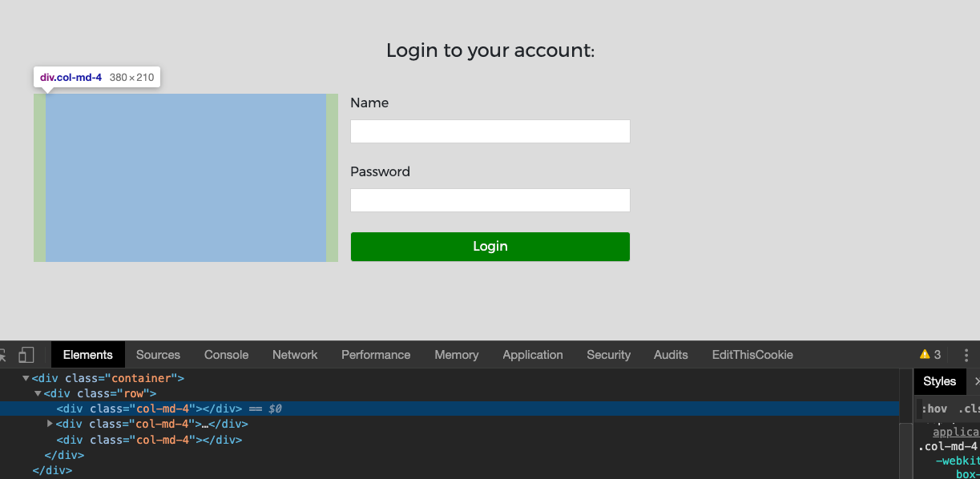Screen dimensions: 980x479
Task: Open the EditThisCookie tab
Action: (752, 355)
